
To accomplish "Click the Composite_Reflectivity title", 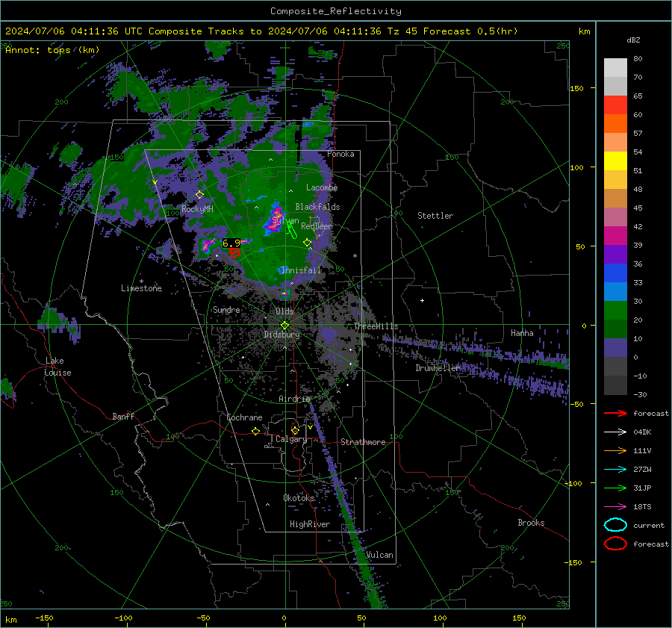I will [x=336, y=11].
